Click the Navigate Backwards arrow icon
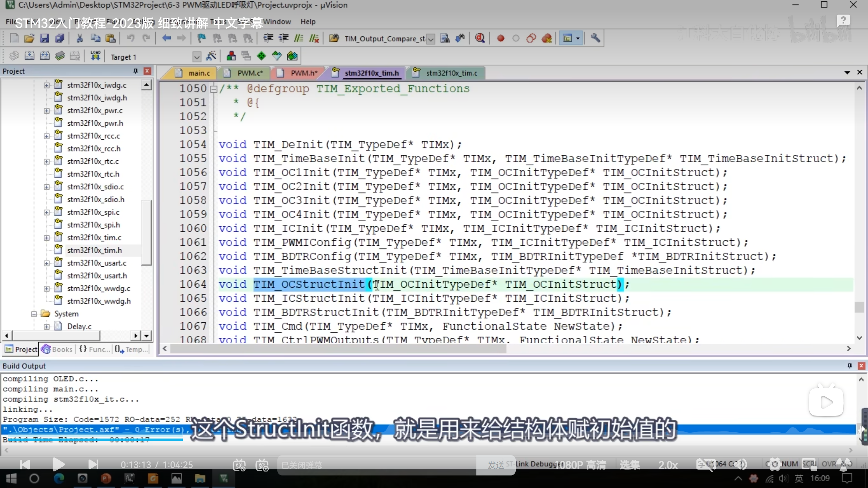 point(166,38)
